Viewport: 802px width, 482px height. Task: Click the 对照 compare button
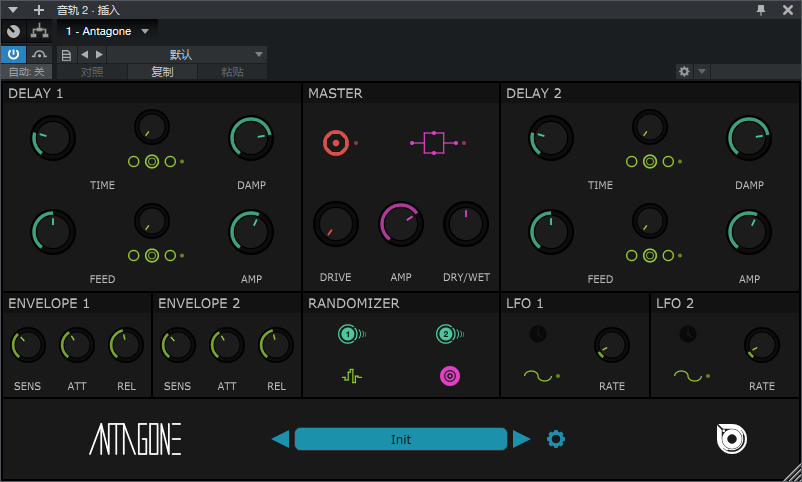coord(92,72)
